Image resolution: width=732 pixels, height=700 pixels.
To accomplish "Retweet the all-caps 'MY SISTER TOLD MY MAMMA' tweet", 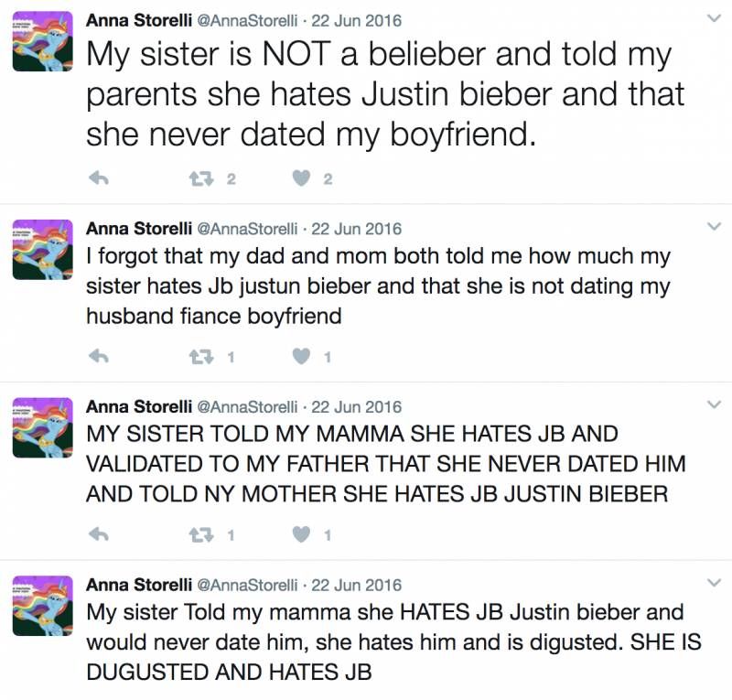I will (x=201, y=534).
